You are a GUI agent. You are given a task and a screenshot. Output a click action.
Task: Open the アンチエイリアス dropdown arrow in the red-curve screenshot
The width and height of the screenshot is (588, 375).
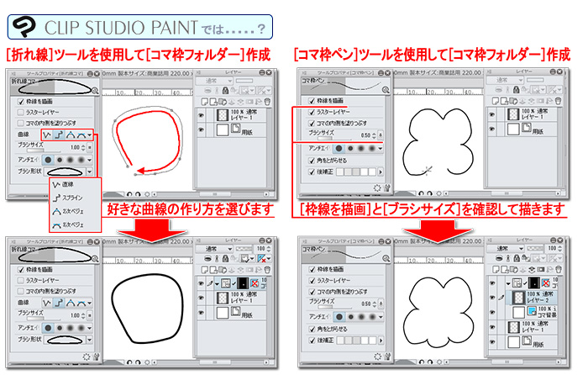[90, 160]
